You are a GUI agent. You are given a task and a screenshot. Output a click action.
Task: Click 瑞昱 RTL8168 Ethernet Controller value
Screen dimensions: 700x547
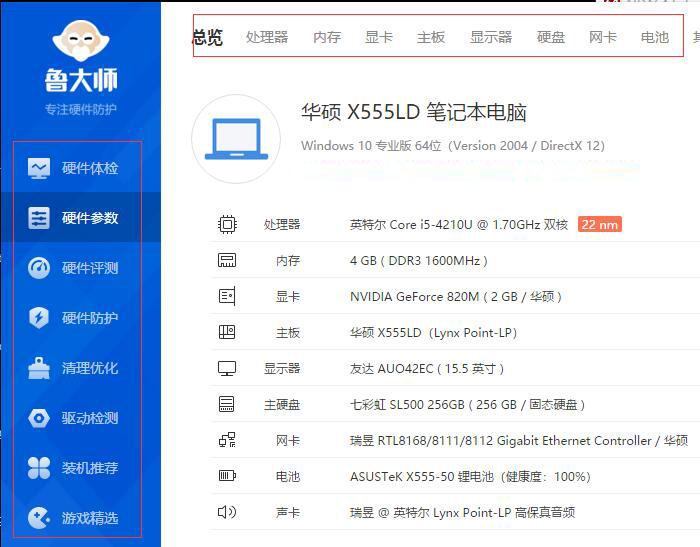pos(519,441)
